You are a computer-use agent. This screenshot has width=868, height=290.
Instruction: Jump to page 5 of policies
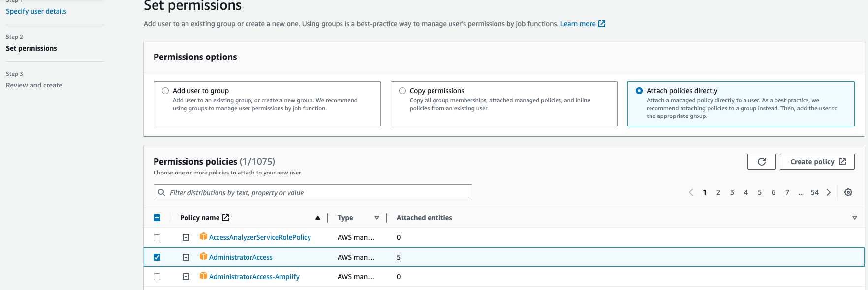[760, 192]
